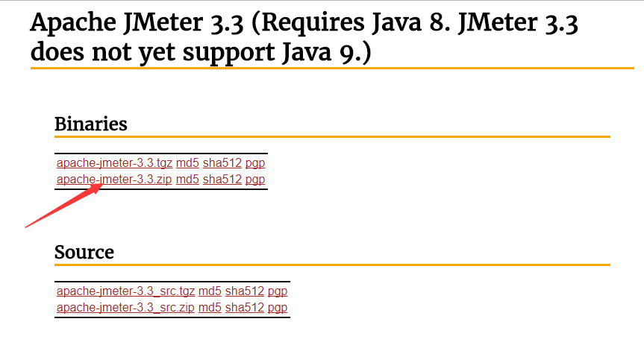
Task: Click the Apache JMeter 3.3 page title
Action: 304,37
